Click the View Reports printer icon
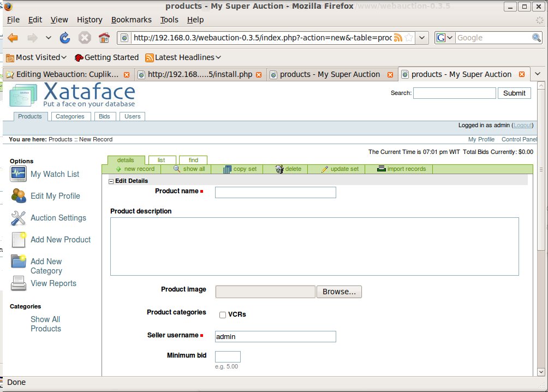The height and width of the screenshot is (392, 548). tap(19, 283)
